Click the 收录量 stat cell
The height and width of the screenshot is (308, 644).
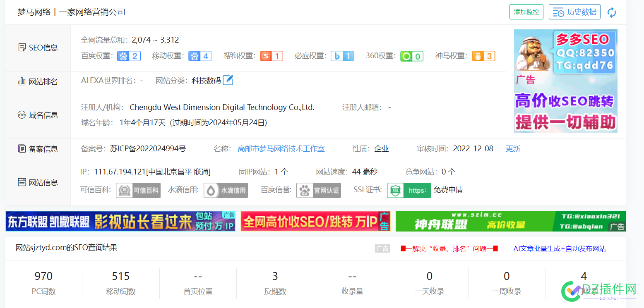pyautogui.click(x=352, y=283)
